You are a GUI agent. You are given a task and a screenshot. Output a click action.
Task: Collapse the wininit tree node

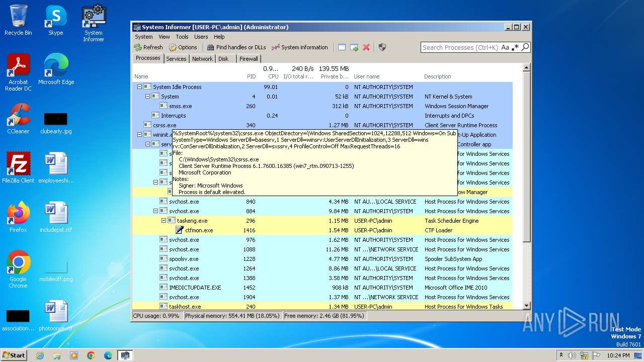139,135
